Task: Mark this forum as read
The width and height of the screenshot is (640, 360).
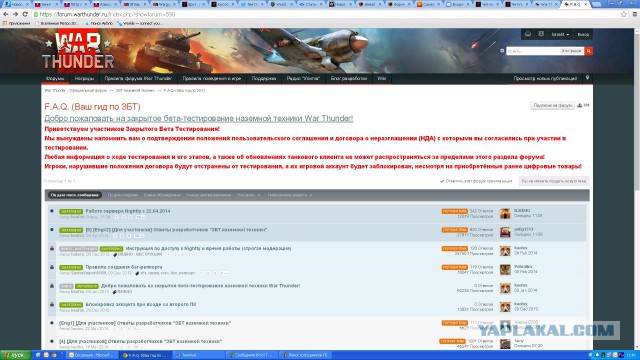Action: (x=476, y=181)
